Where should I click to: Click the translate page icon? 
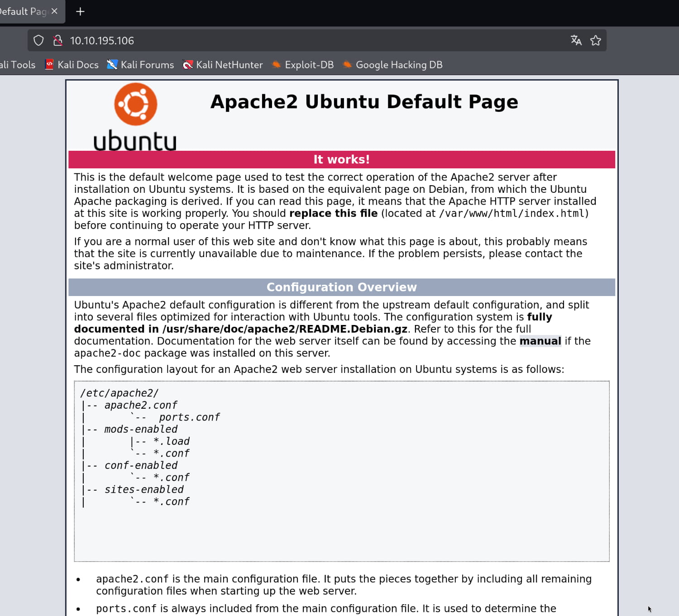point(576,41)
